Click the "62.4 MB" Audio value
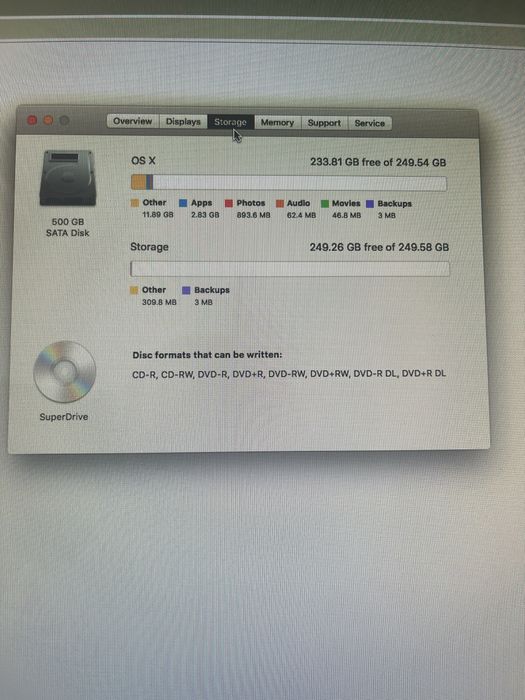This screenshot has width=525, height=700. tap(301, 215)
